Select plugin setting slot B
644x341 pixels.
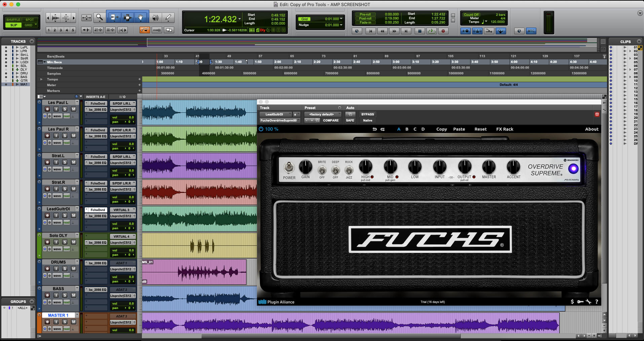coord(407,129)
